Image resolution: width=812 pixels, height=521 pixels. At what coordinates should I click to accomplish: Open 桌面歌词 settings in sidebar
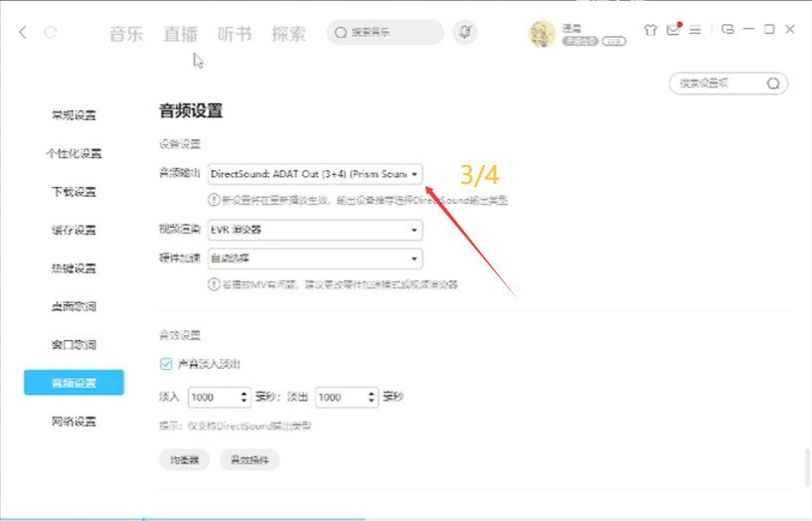pos(74,306)
